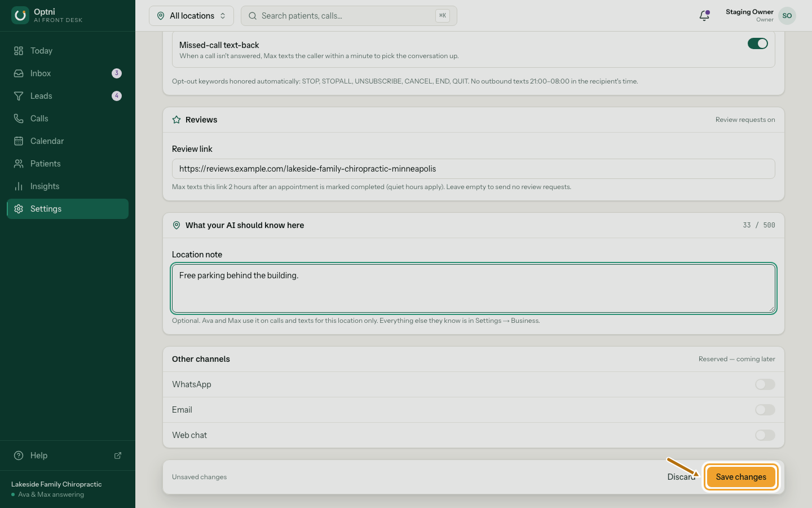Viewport: 812px width, 508px height.
Task: Click into the Review link field
Action: 474,169
